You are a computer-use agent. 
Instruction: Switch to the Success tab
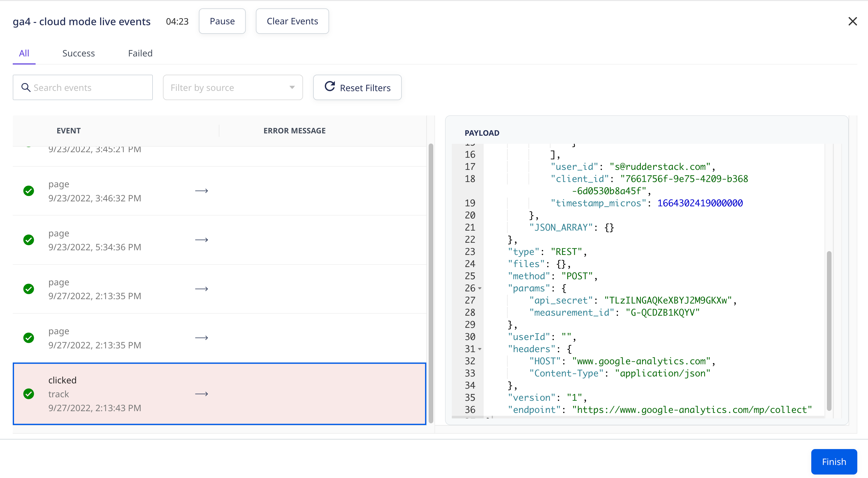coord(78,53)
